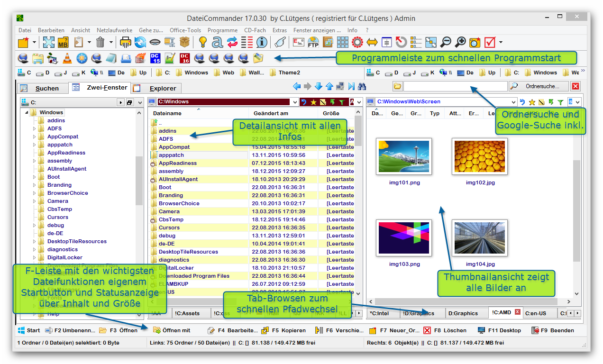Click the trash can delete icon
This screenshot has height=364, width=603.
[100, 43]
